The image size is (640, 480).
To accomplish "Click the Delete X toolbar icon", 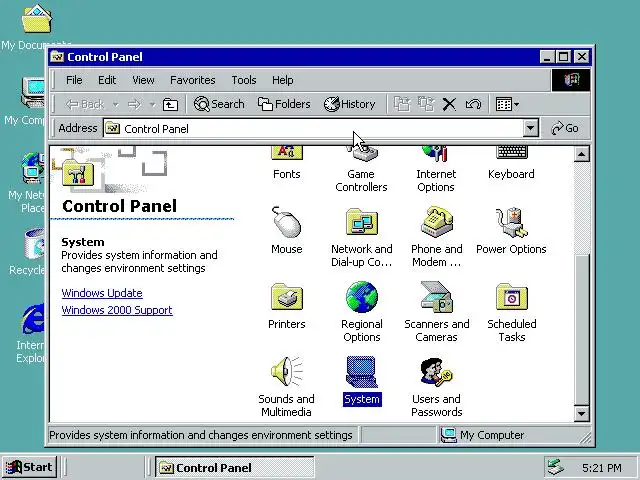I will 449,104.
